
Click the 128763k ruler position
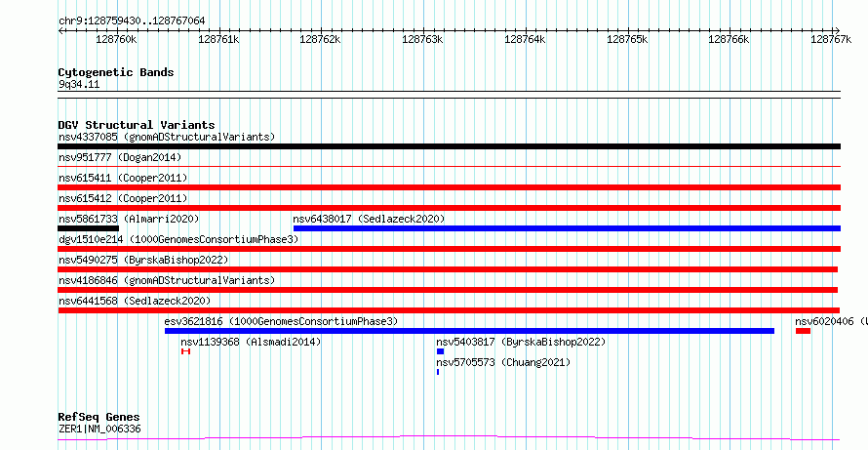422,39
